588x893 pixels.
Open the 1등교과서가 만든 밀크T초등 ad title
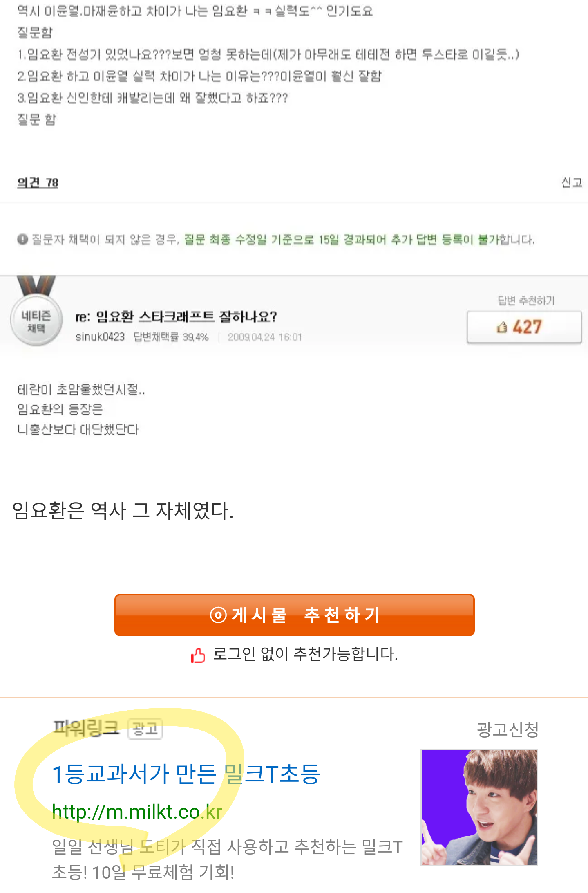[186, 774]
